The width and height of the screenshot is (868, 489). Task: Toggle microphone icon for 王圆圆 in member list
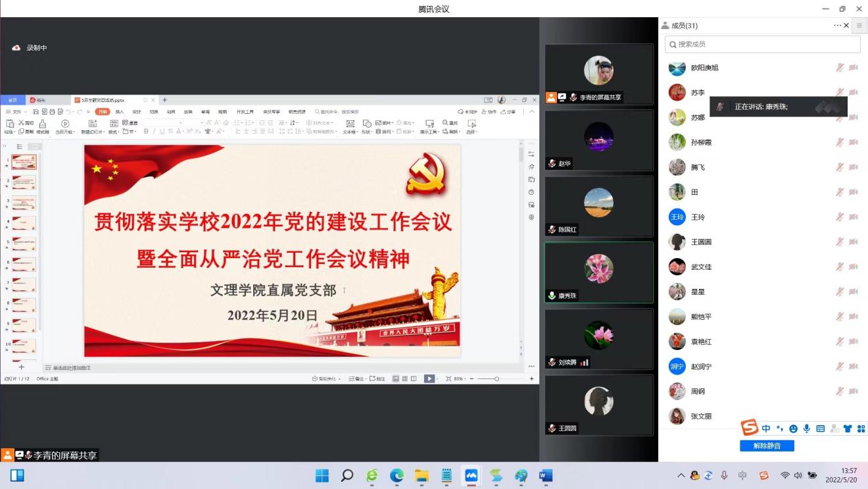tap(840, 242)
